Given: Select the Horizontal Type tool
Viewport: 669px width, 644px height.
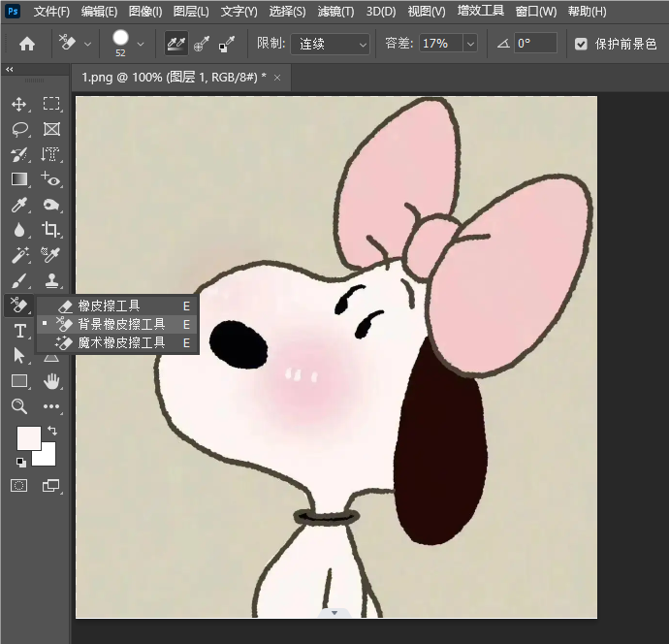Looking at the screenshot, I should [x=19, y=331].
